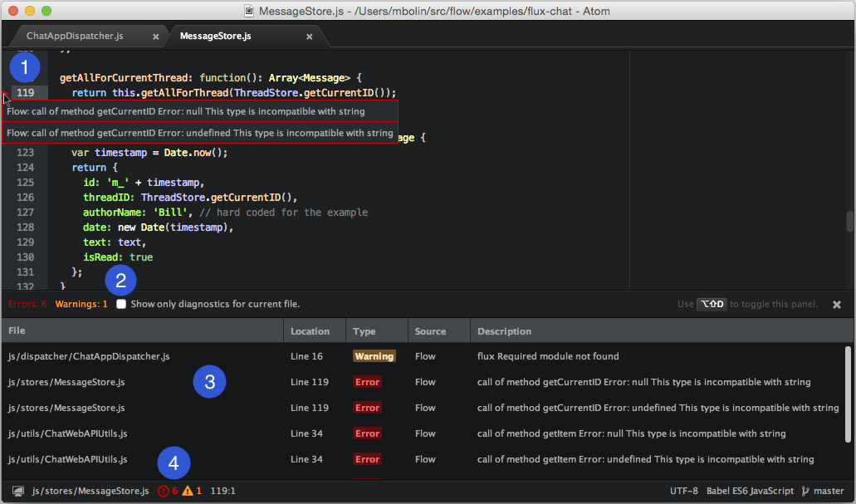
Task: Sort diagnostics by the File column header
Action: tap(17, 331)
